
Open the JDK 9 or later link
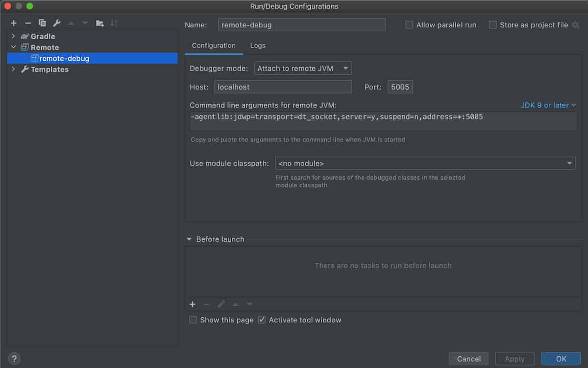[x=545, y=105]
